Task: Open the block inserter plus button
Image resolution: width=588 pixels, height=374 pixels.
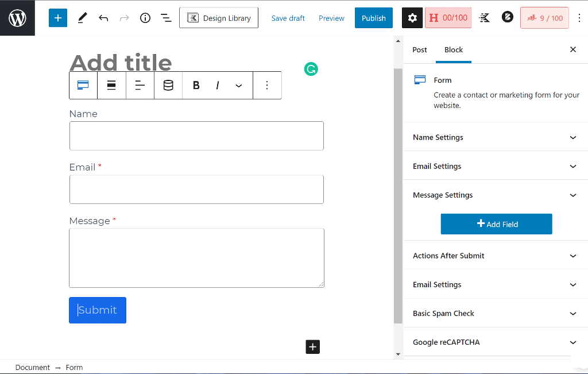Action: (x=58, y=18)
